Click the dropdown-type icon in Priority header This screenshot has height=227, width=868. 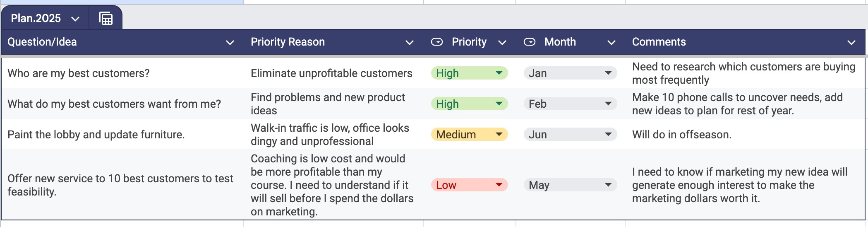pyautogui.click(x=437, y=42)
